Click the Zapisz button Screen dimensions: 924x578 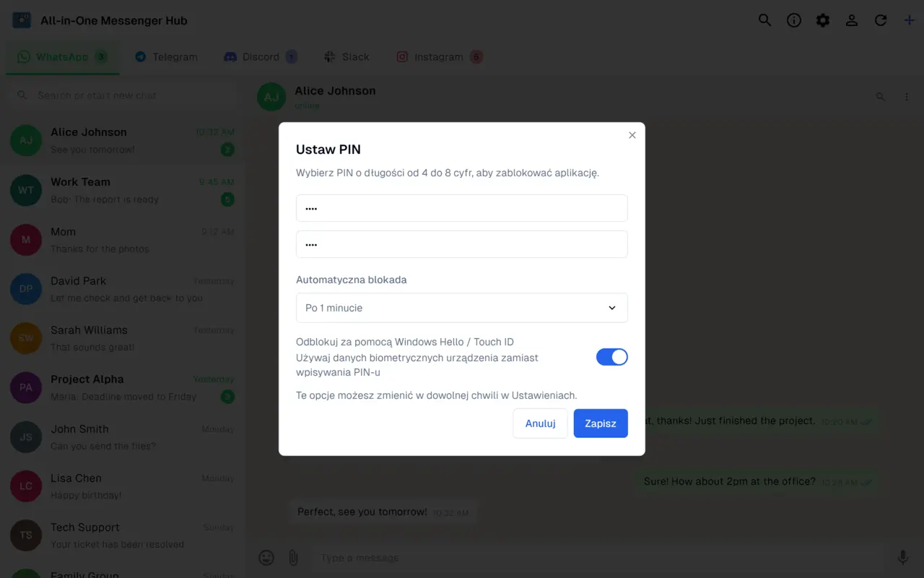coord(601,423)
